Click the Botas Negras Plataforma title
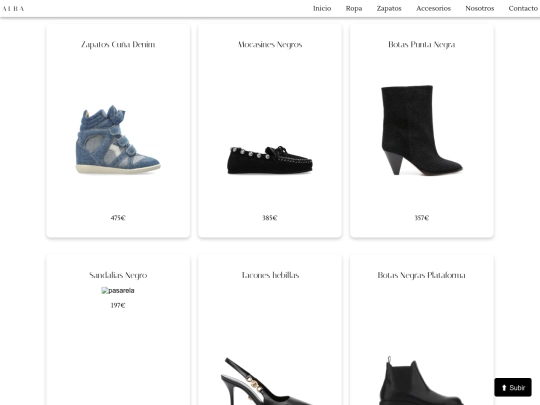 422,275
